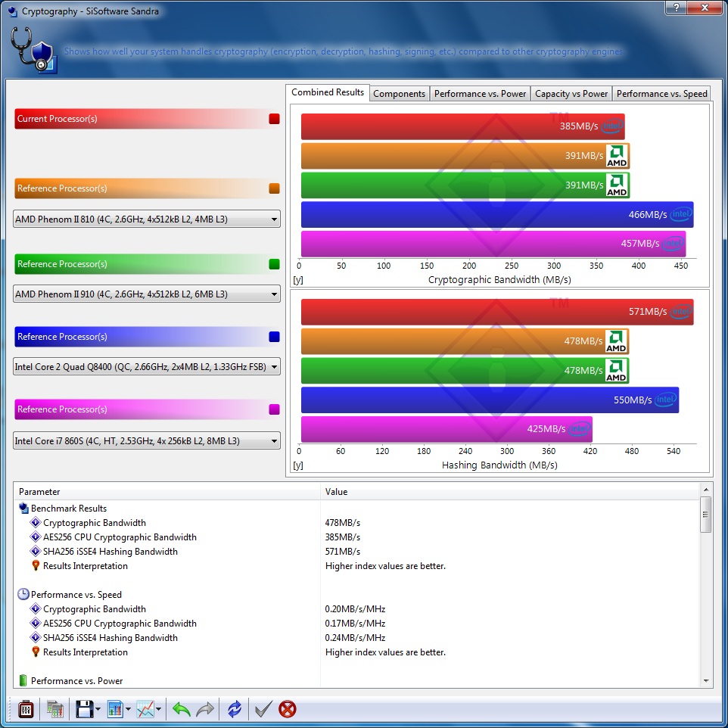728x728 pixels.
Task: Go back with the green arrow
Action: pyautogui.click(x=181, y=709)
